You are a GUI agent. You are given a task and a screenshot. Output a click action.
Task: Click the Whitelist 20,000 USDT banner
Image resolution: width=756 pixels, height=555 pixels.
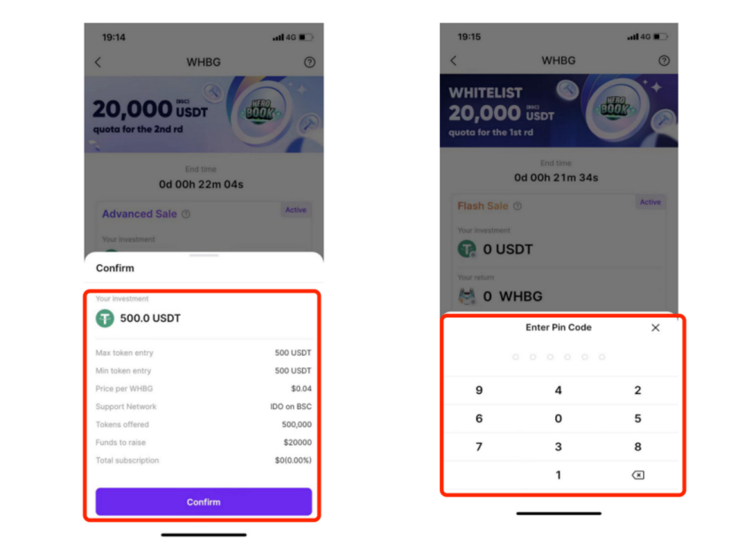[x=559, y=111]
